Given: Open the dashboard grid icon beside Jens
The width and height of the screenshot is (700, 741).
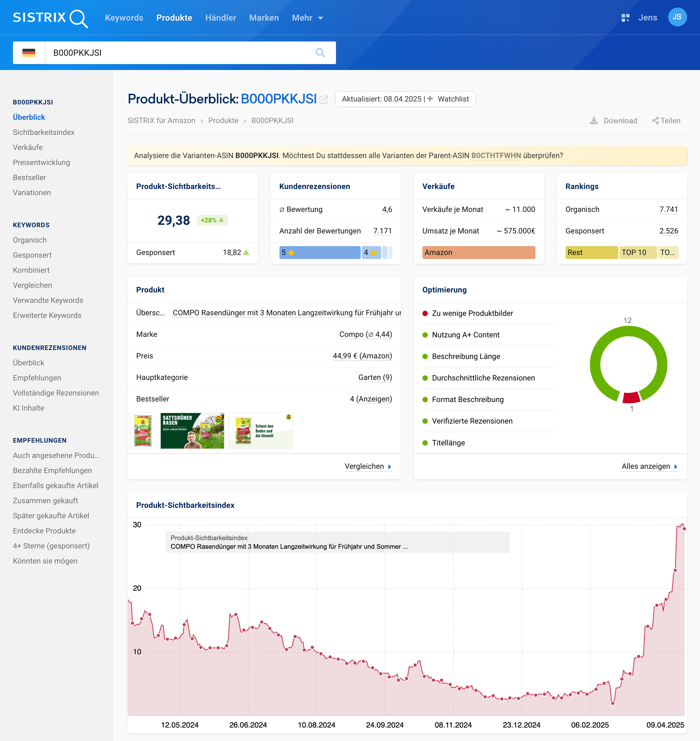Looking at the screenshot, I should point(625,18).
